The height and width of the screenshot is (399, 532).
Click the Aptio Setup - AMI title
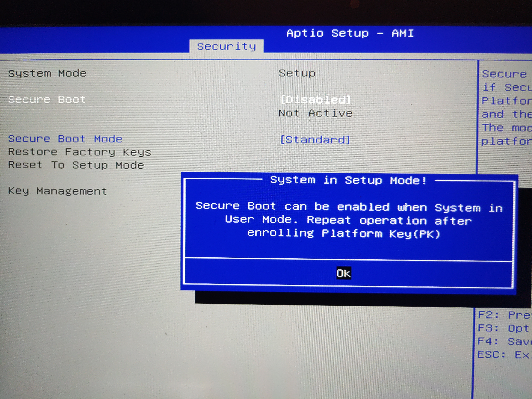(x=350, y=33)
